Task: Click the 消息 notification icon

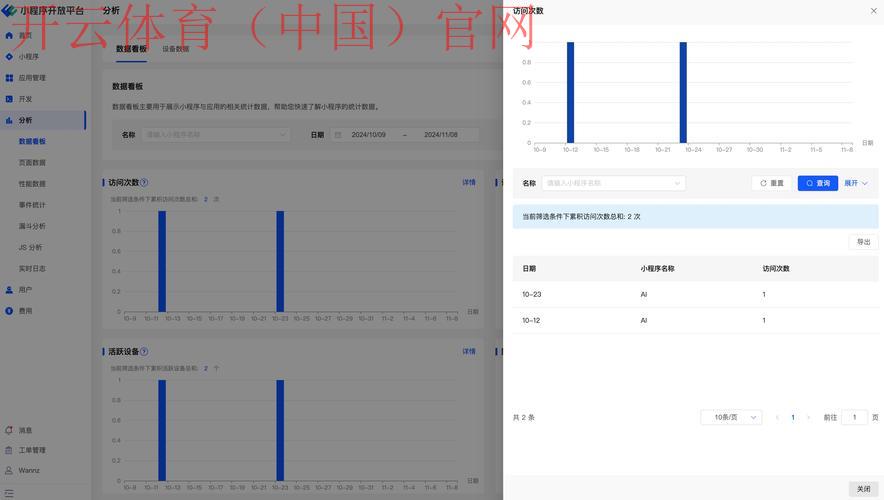Action: 9,430
